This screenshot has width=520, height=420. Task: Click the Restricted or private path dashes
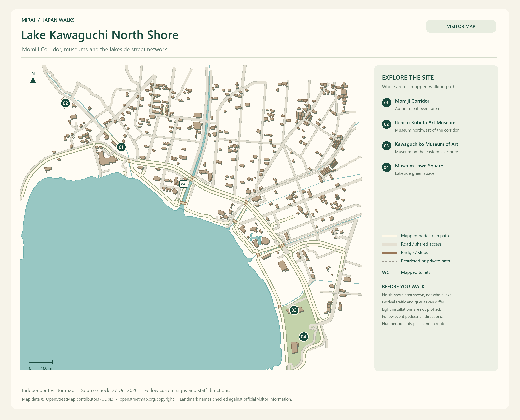tap(390, 261)
